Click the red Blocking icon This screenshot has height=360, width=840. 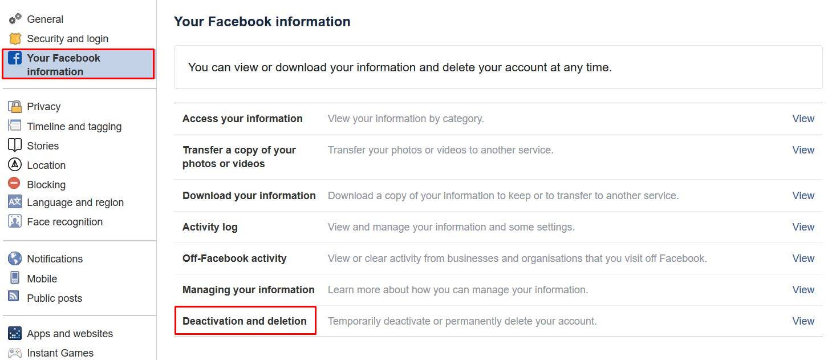14,184
